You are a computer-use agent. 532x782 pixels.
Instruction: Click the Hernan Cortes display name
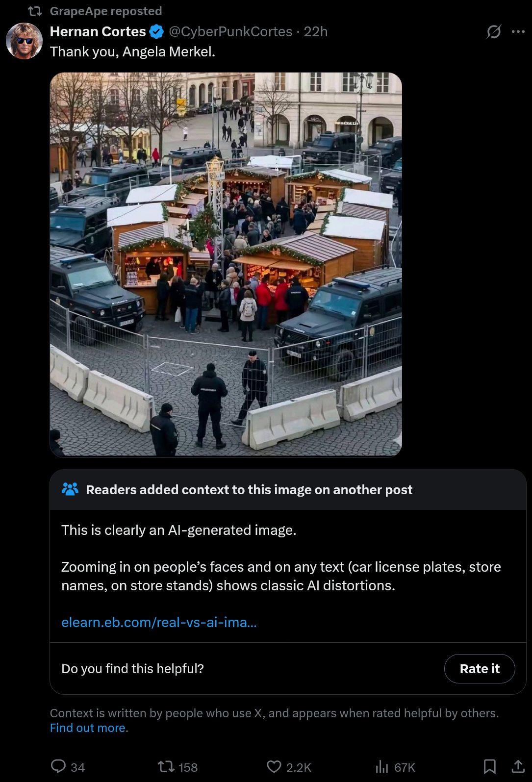98,32
